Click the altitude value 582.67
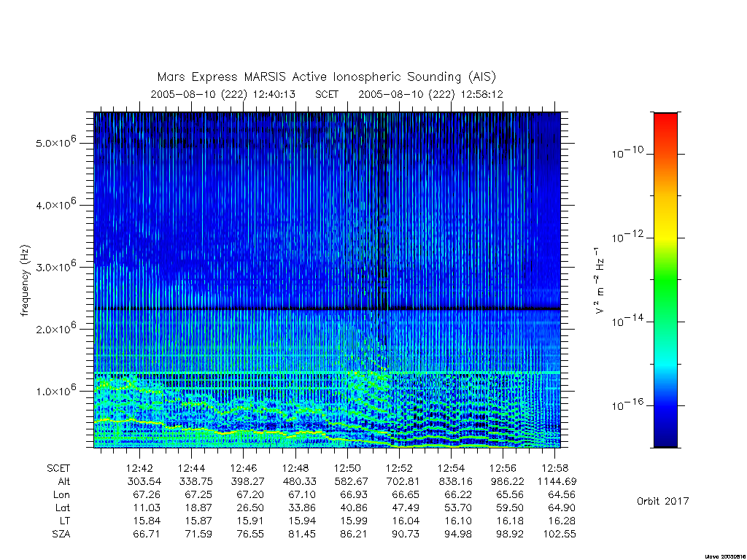747x560 pixels. pos(352,481)
